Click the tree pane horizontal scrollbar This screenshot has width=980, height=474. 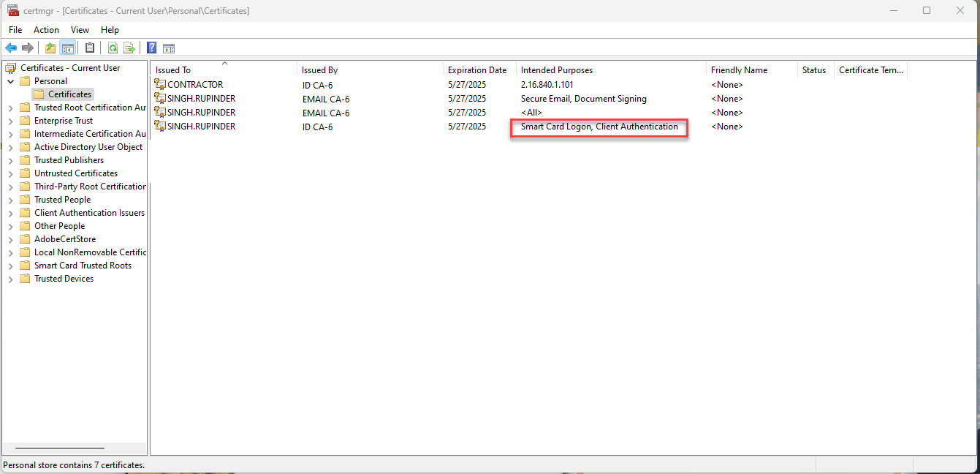coord(60,448)
